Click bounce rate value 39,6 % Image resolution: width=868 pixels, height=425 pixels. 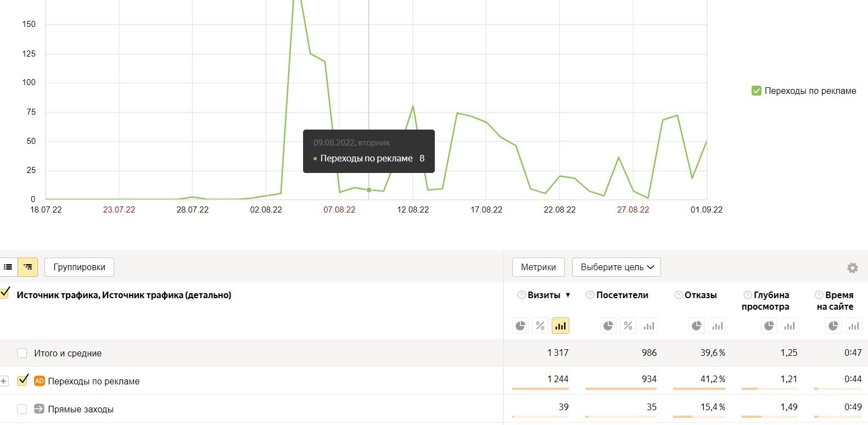tap(713, 353)
